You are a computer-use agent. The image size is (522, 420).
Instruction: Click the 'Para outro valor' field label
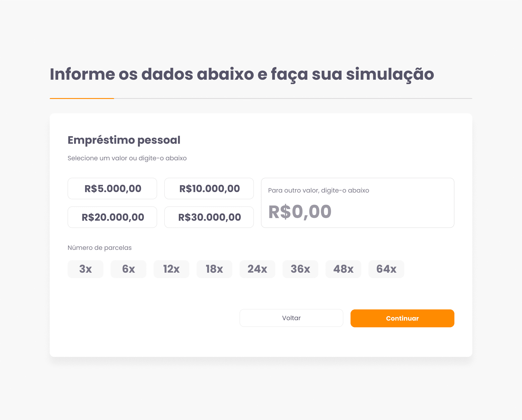(x=319, y=190)
